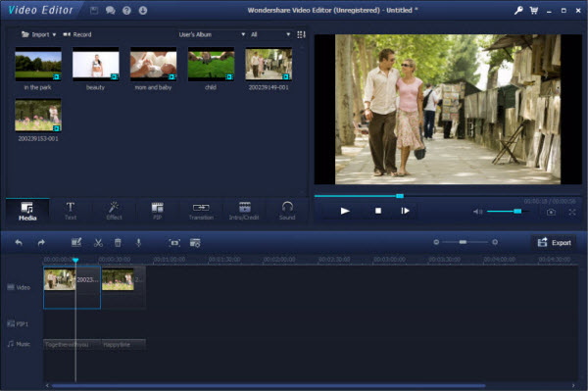Switch to the Text tab
The height and width of the screenshot is (391, 588).
click(x=71, y=211)
